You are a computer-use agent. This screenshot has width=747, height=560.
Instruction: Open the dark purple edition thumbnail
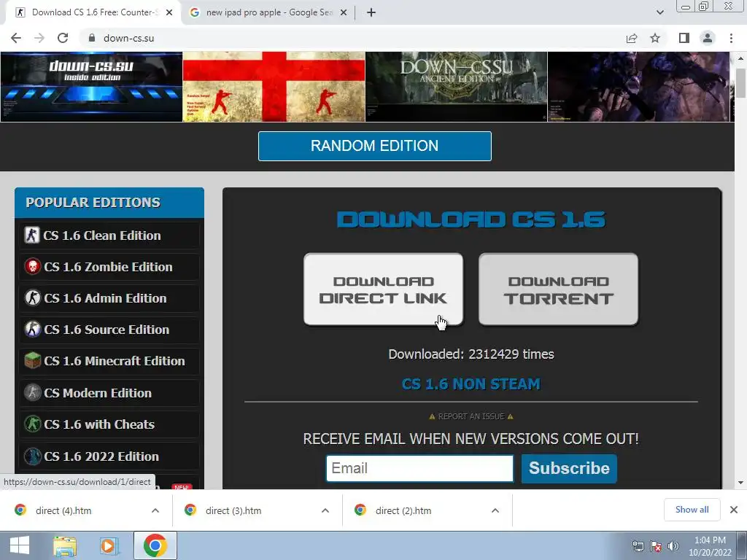(x=638, y=87)
